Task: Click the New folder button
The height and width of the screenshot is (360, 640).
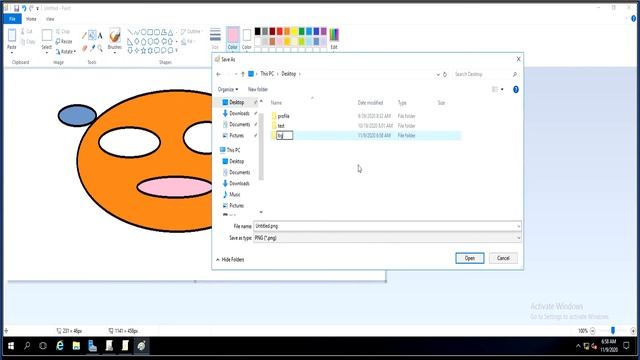Action: (x=258, y=89)
